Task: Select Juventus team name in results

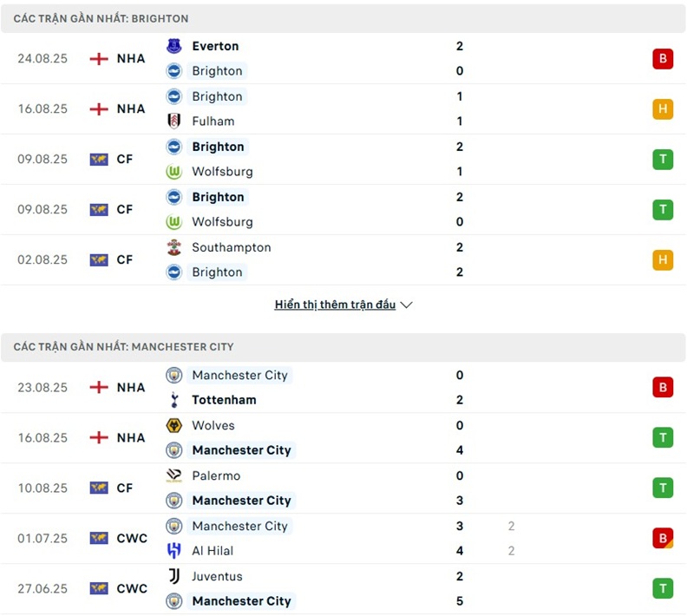Action: 217,576
